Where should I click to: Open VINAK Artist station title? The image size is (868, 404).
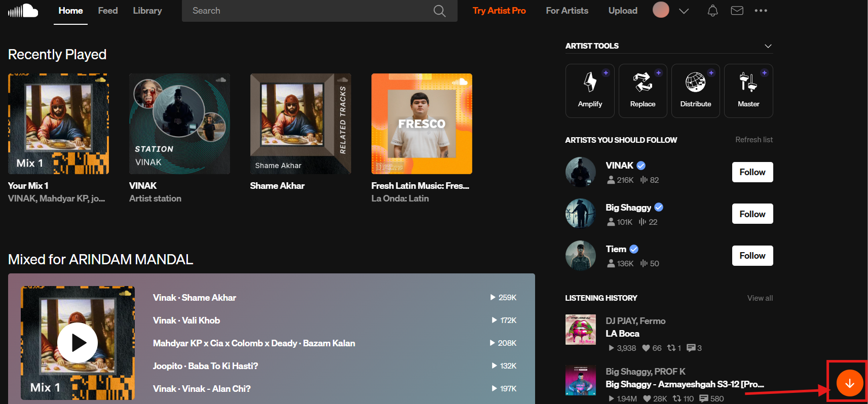coord(143,186)
